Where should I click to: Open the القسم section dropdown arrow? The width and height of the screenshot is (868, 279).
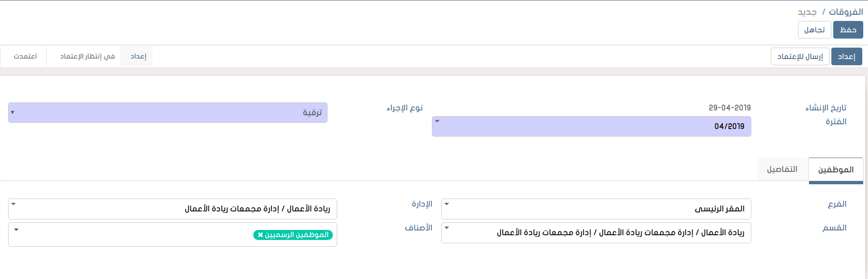pyautogui.click(x=447, y=228)
